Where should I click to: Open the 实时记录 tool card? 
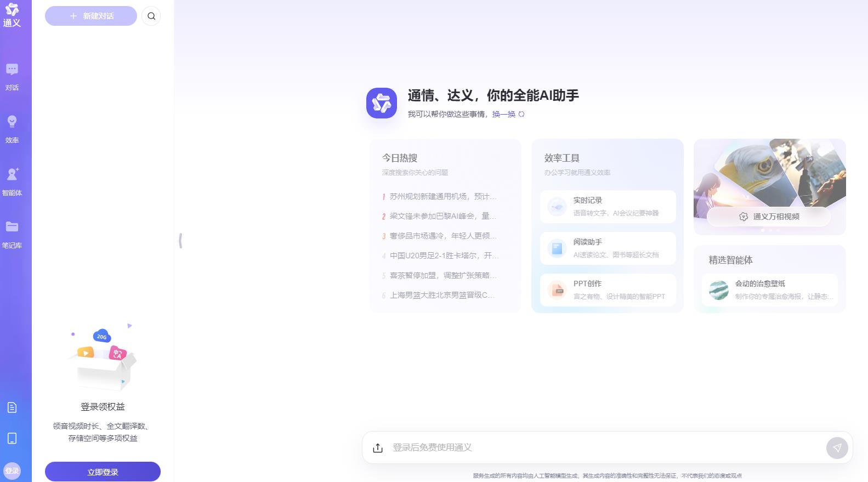608,207
